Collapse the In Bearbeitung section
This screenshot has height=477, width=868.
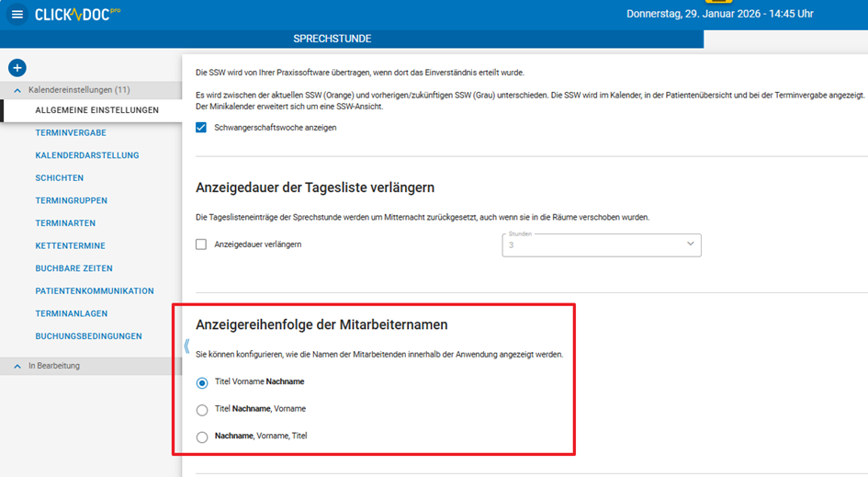17,366
